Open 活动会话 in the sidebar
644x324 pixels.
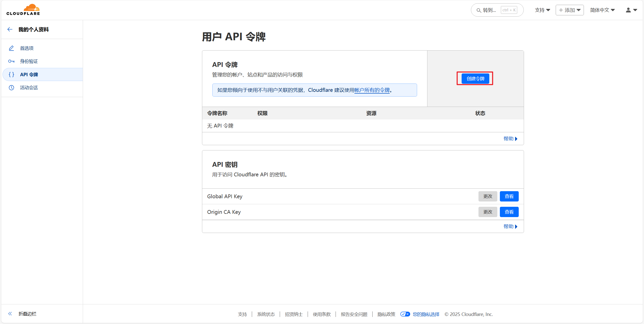click(x=29, y=88)
